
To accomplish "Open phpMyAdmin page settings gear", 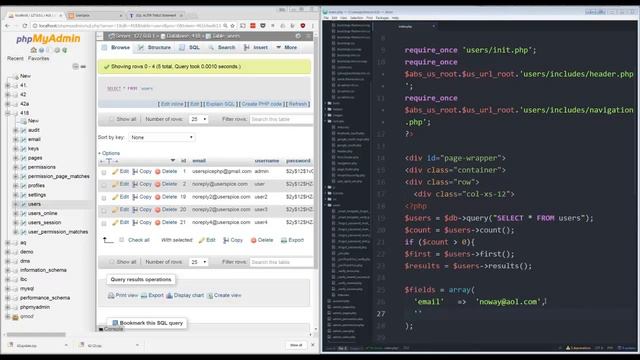I will coord(298,36).
